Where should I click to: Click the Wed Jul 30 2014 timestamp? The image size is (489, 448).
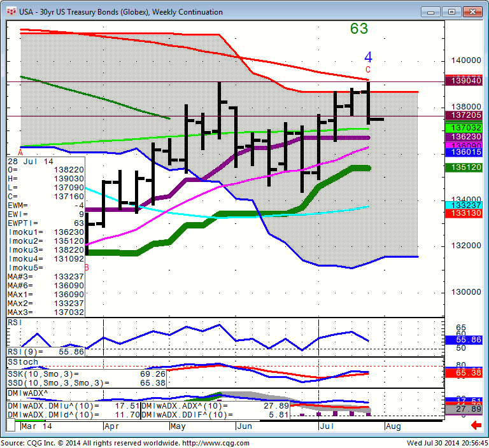447,444
